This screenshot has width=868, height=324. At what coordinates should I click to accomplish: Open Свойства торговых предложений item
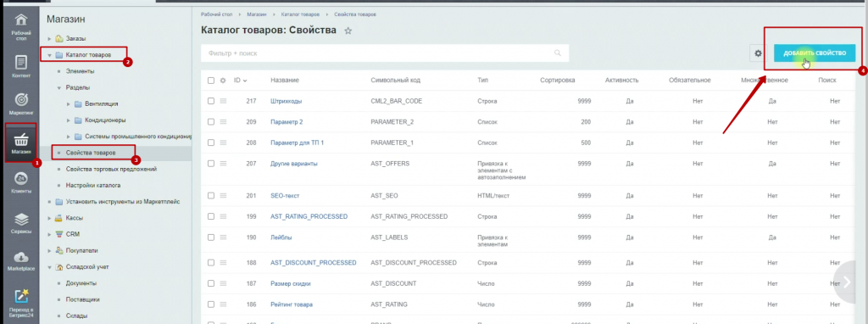click(111, 169)
